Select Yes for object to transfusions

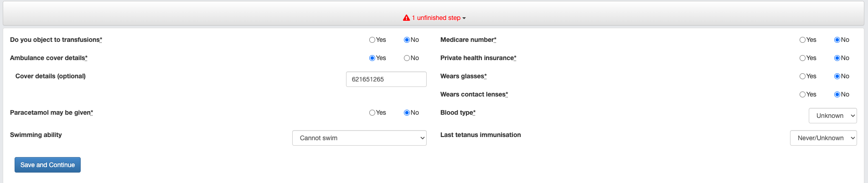[372, 40]
